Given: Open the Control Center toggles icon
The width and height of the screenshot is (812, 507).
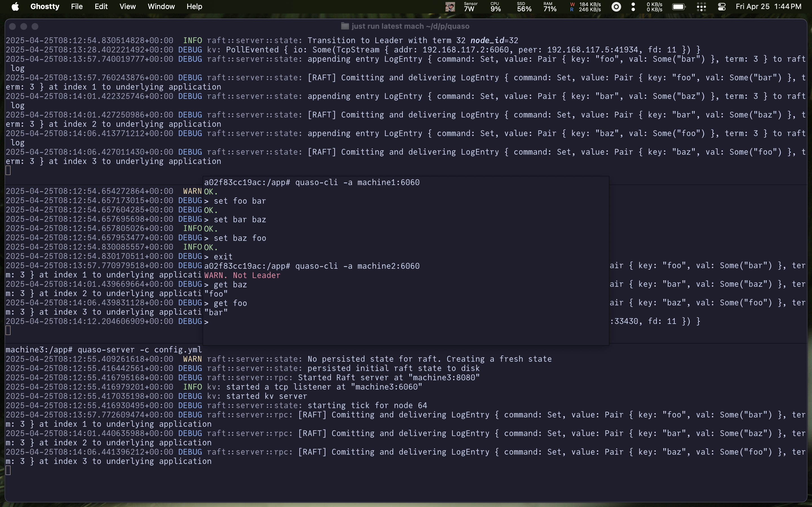Looking at the screenshot, I should click(722, 7).
